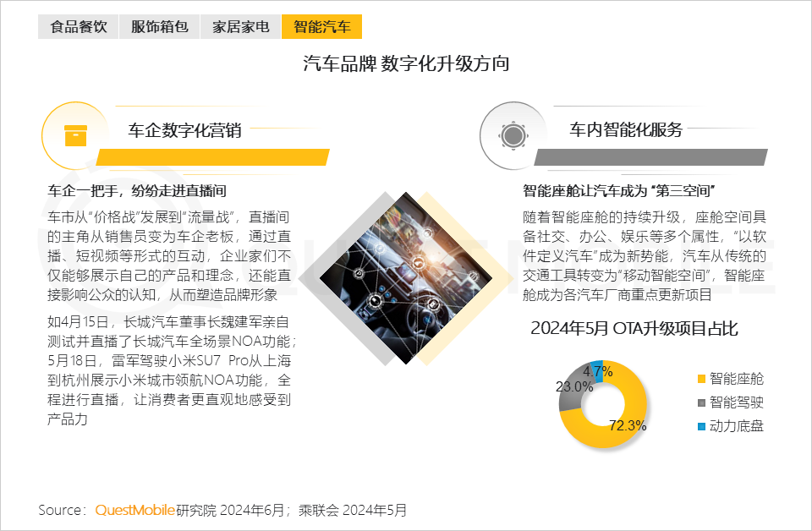Click the QuestMobile source link
Screen dimensions: 812x531
click(134, 510)
